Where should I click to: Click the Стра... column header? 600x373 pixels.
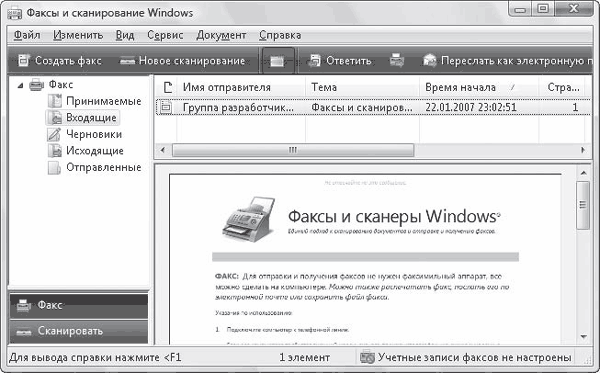pyautogui.click(x=563, y=88)
